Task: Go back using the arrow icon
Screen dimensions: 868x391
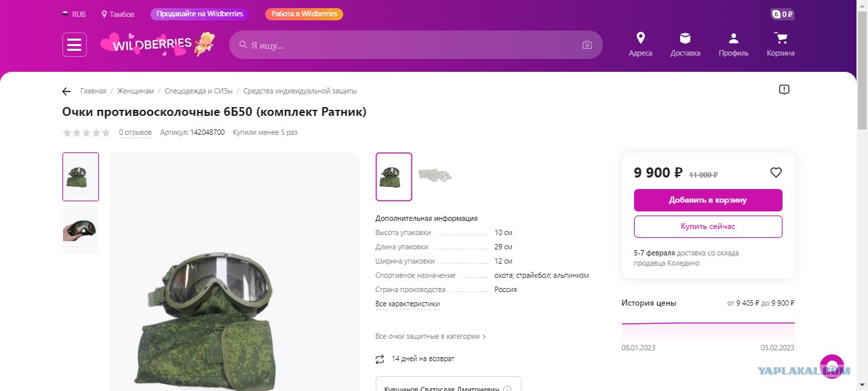Action: (x=66, y=91)
